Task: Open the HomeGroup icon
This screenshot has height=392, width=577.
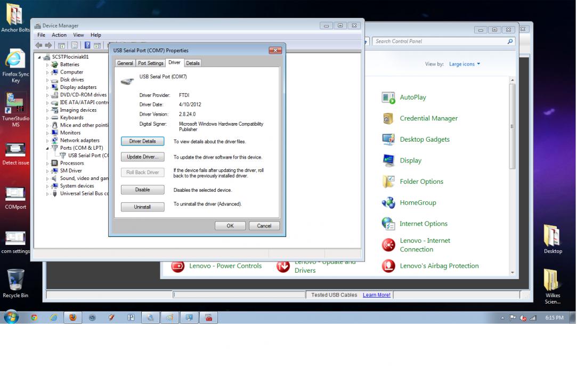Action: coord(388,203)
